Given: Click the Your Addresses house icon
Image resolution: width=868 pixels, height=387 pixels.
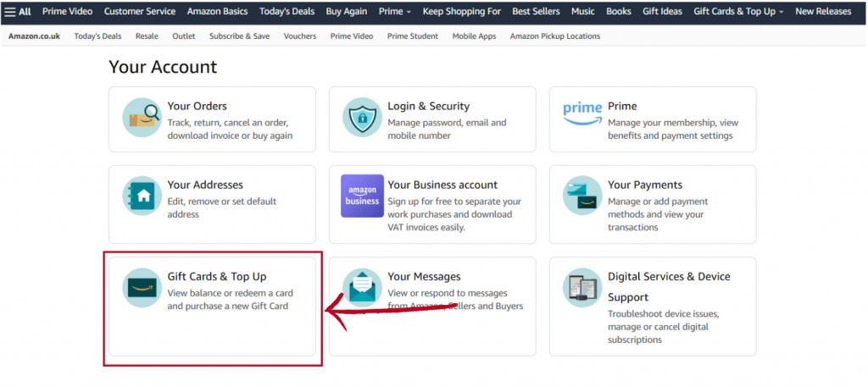Looking at the screenshot, I should pos(142,196).
